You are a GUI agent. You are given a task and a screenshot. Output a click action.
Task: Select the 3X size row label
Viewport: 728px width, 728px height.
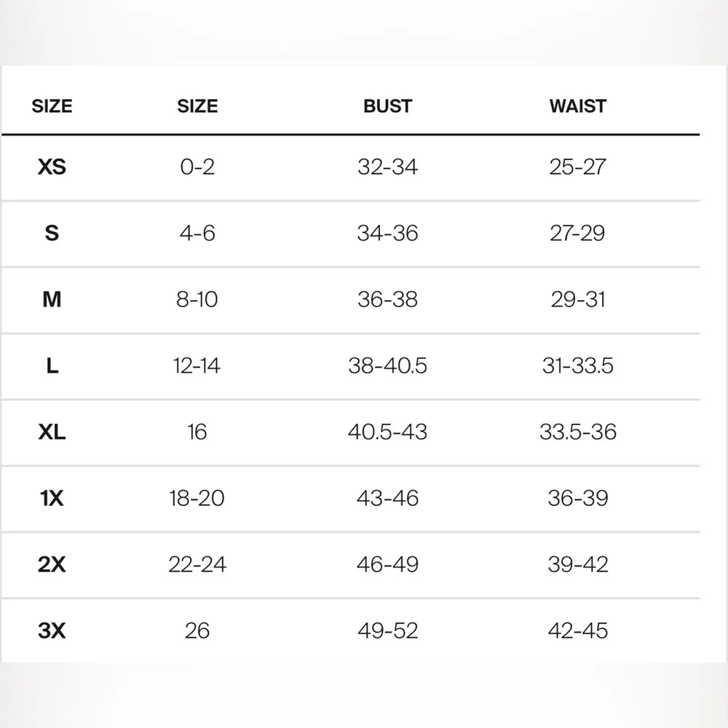point(52,630)
